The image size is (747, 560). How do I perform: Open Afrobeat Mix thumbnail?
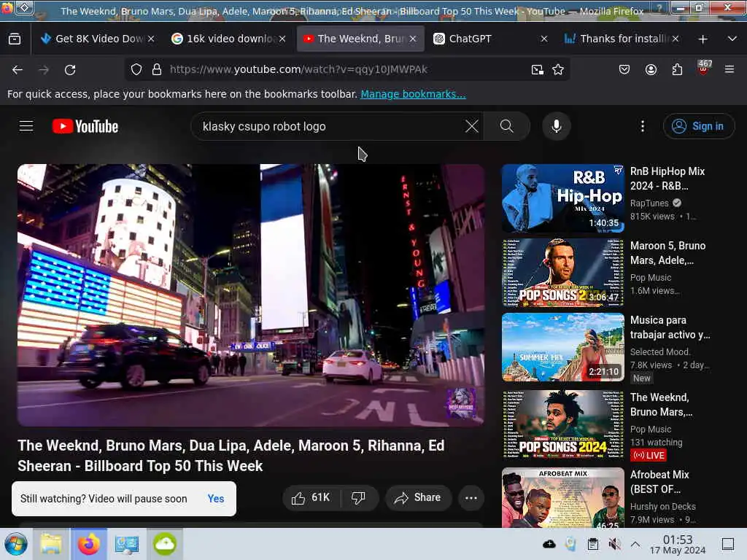[x=562, y=497]
